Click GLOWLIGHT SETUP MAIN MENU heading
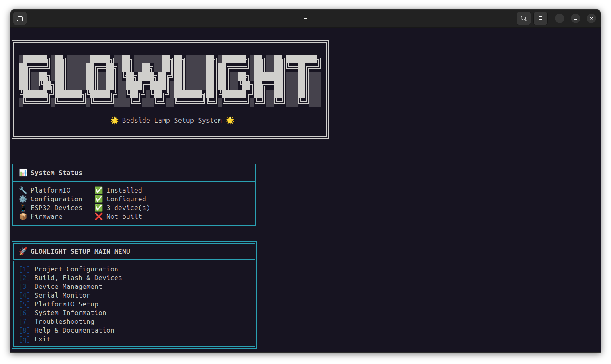The height and width of the screenshot is (364, 611). tap(80, 251)
